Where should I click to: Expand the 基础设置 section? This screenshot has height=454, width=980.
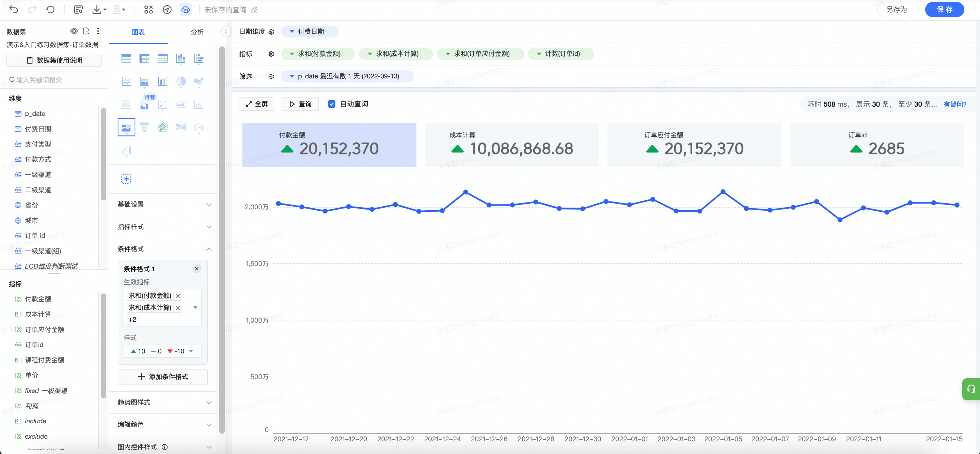163,205
